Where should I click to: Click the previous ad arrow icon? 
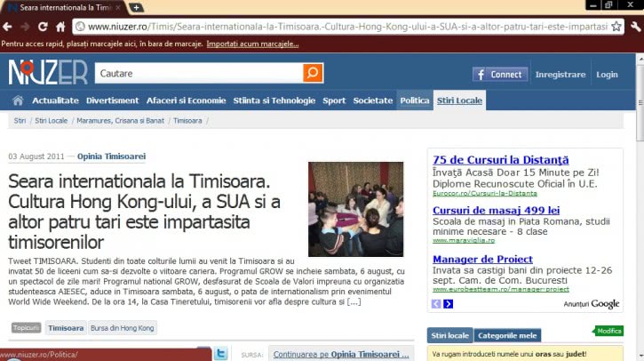pos(436,304)
